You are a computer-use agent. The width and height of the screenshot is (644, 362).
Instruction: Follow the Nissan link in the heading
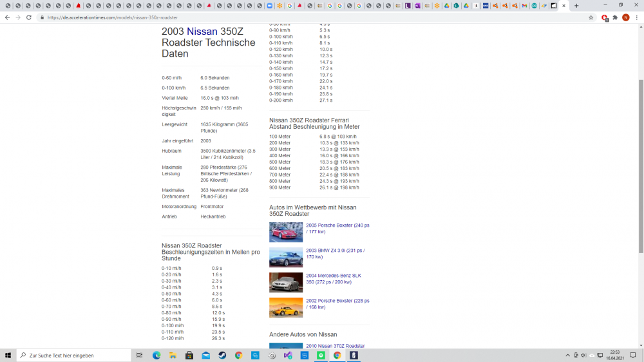point(202,32)
